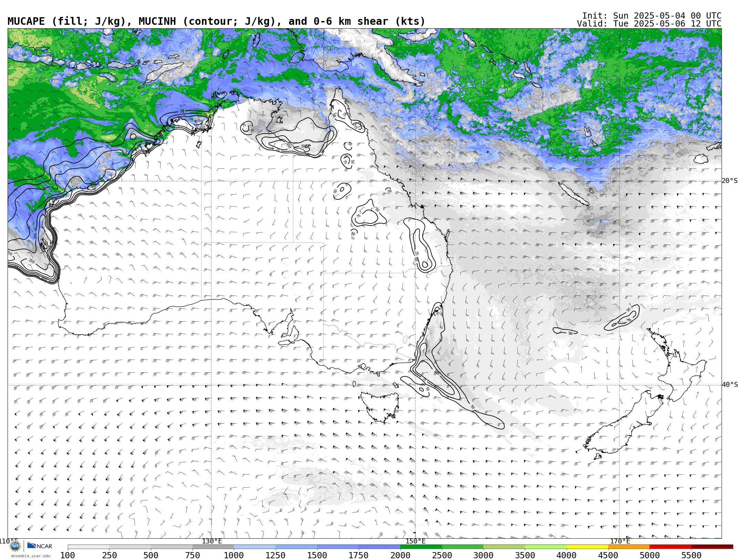Click the NSF logo icon
The height and width of the screenshot is (560, 744).
click(x=15, y=546)
